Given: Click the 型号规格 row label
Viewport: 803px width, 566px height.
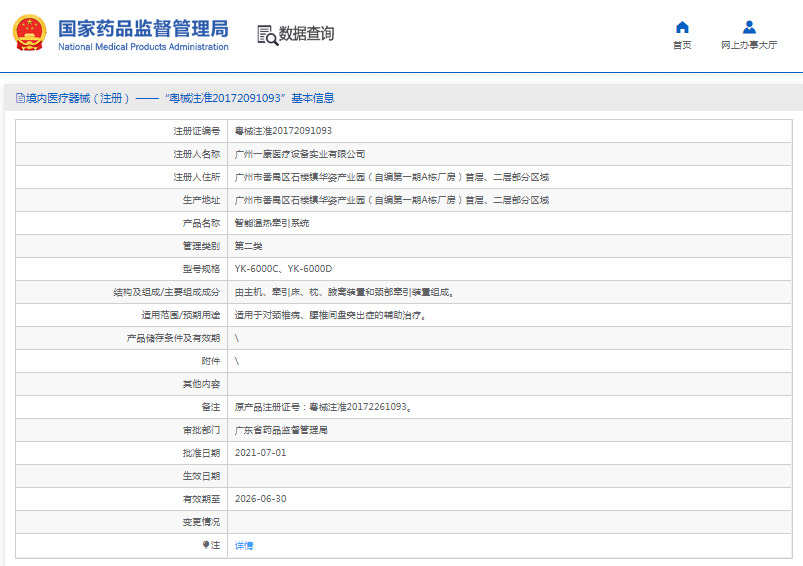Looking at the screenshot, I should pos(201,269).
